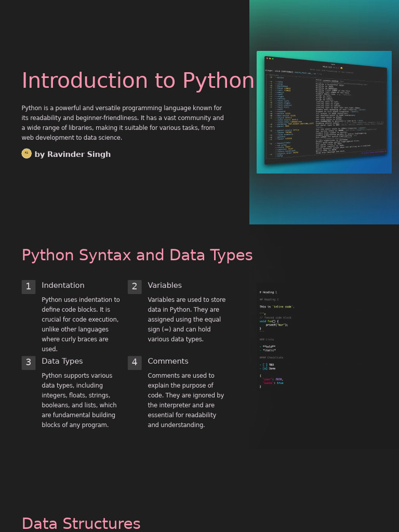Click the number 1 badge next to Indentation

click(x=29, y=287)
